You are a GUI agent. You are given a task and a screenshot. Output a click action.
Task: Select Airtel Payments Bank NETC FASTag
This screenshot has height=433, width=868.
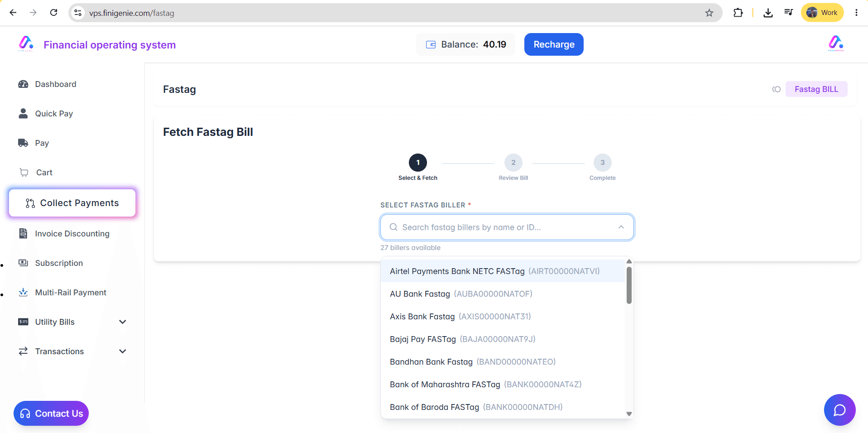coord(503,271)
